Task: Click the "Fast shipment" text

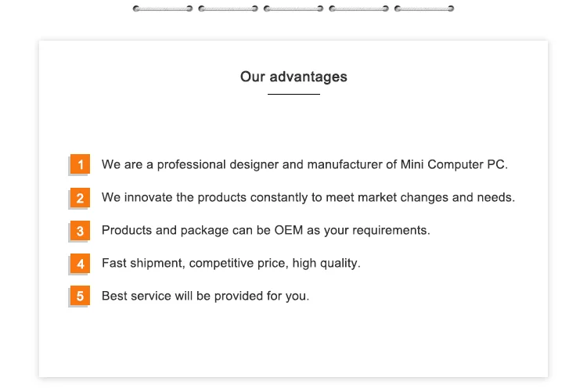Action: [x=143, y=263]
